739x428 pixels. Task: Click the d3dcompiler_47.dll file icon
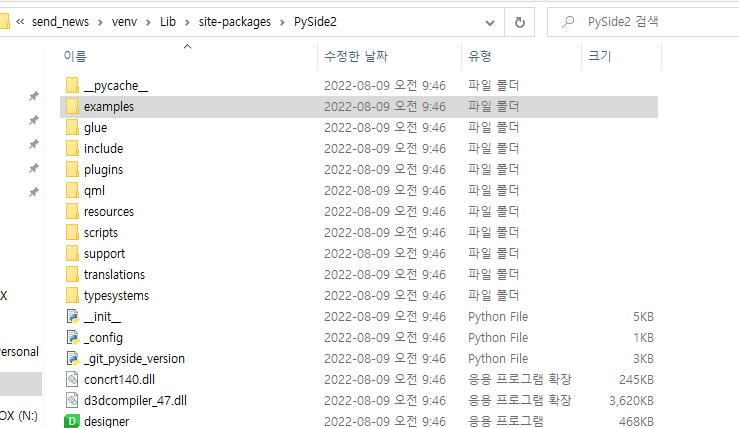point(72,400)
